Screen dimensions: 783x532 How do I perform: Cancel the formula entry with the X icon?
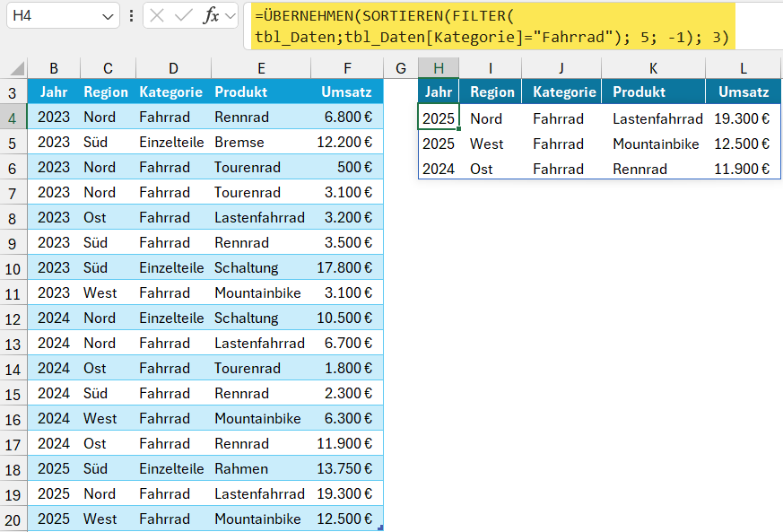tap(157, 16)
